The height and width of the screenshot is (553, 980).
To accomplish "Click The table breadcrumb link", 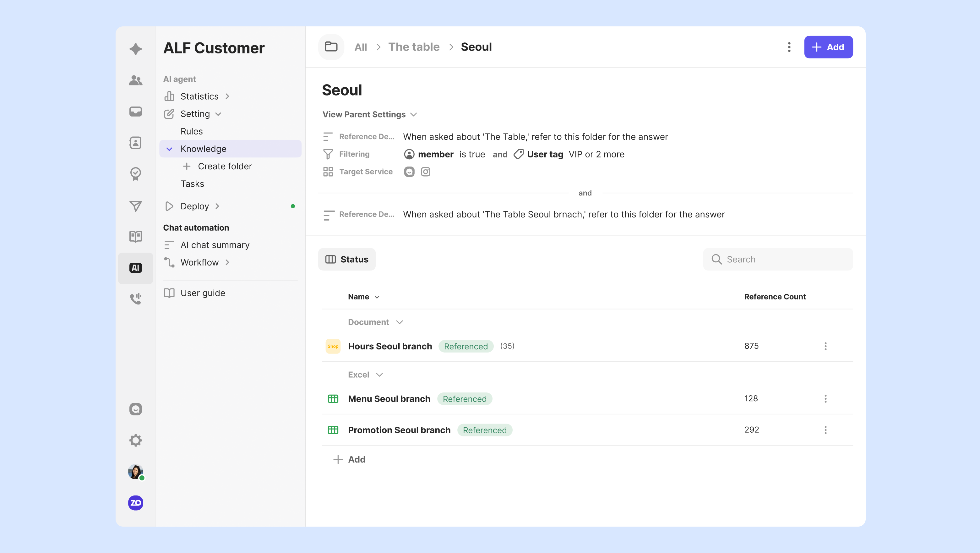I will (x=414, y=47).
